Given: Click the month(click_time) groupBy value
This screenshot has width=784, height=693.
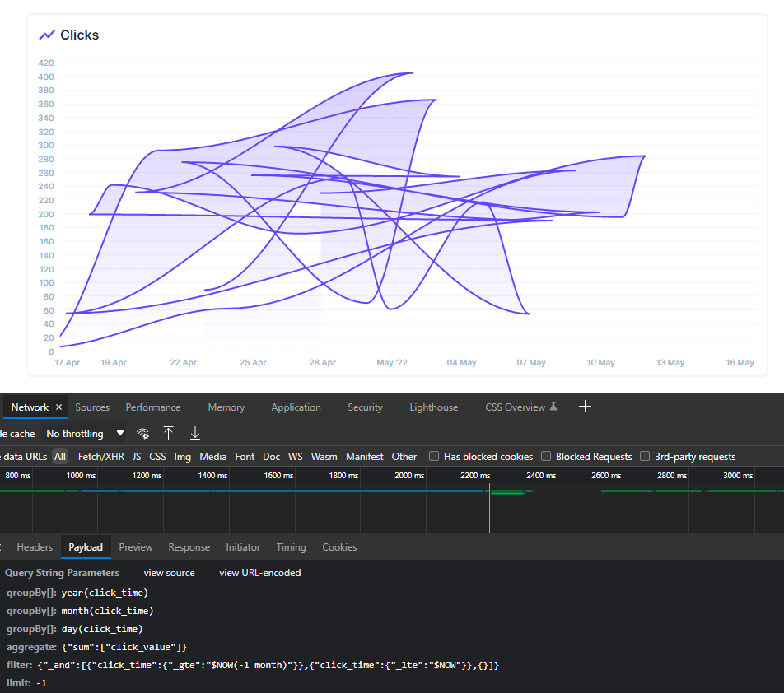Looking at the screenshot, I should [x=107, y=611].
